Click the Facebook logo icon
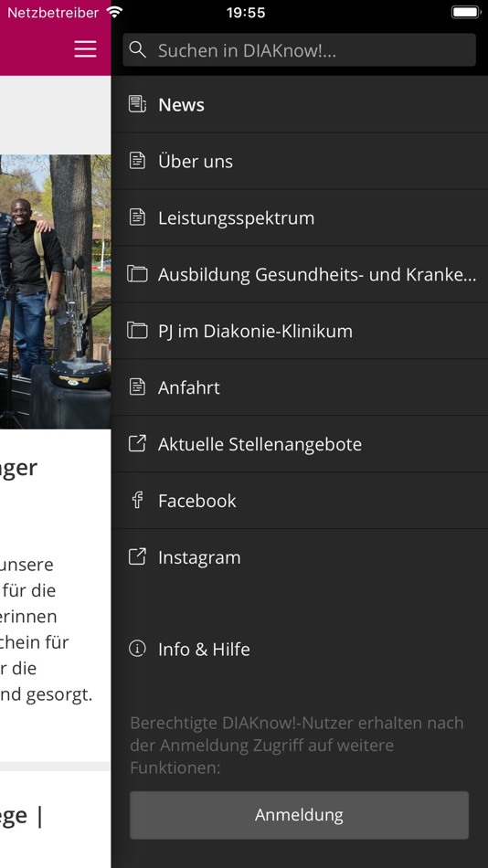Screen dimensions: 488x868 [x=137, y=500]
